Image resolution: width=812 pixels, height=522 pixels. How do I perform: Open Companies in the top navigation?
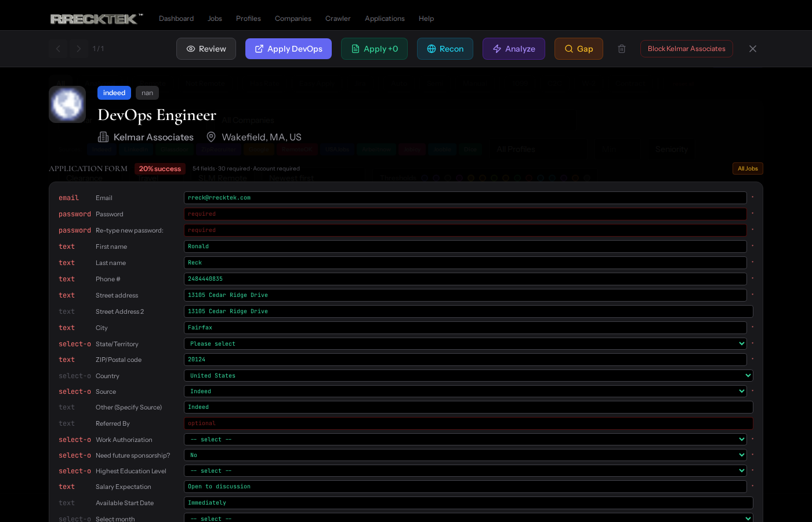pos(293,19)
